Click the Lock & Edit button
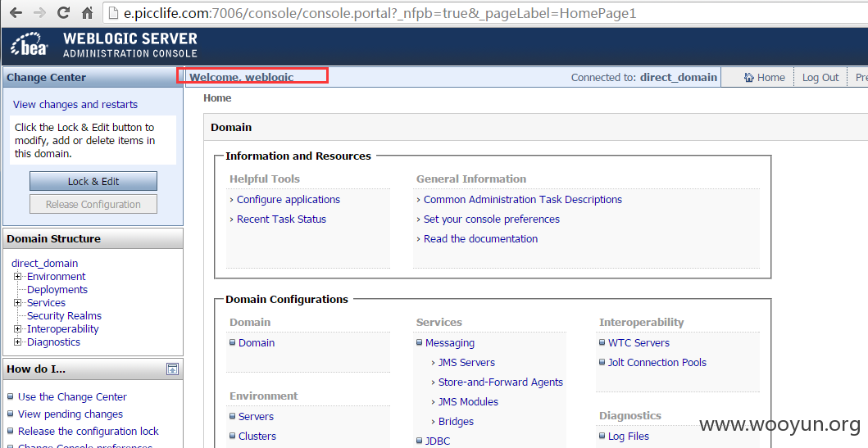Image resolution: width=868 pixels, height=448 pixels. coord(93,182)
